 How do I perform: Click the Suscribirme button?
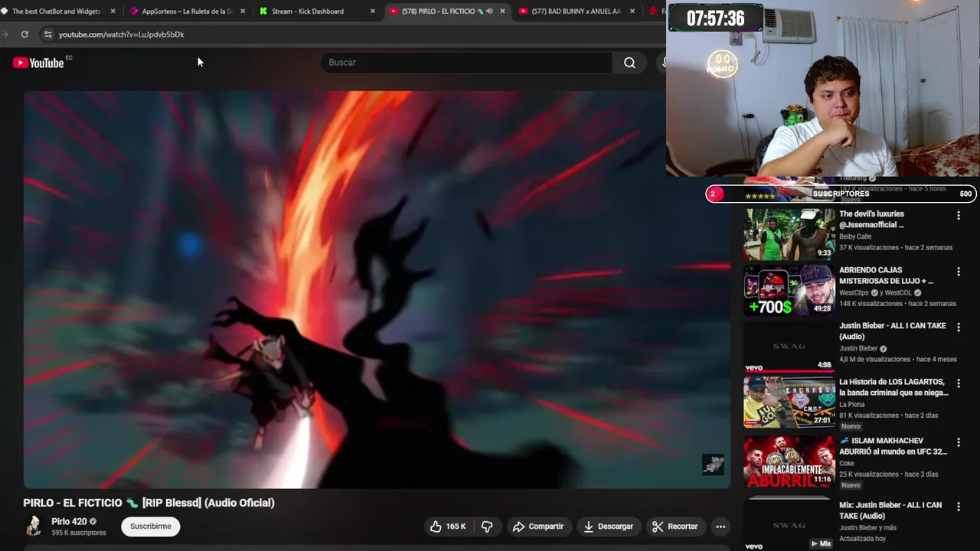(151, 527)
